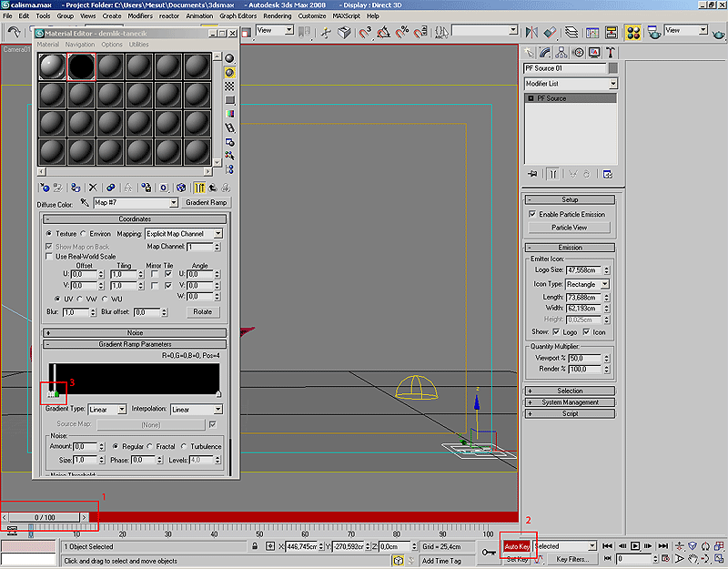The height and width of the screenshot is (569, 728).
Task: Select the second black material sample slot
Action: pos(82,66)
